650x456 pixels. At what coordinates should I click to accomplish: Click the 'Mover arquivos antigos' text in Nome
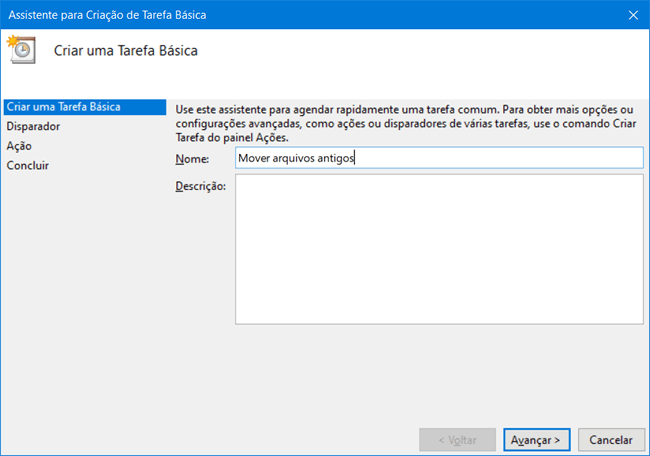(x=296, y=157)
